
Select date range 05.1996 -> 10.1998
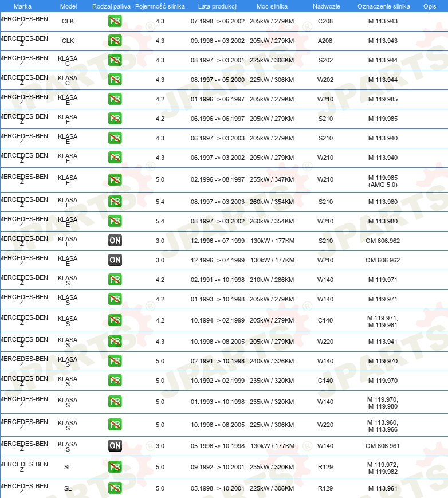pos(218,446)
